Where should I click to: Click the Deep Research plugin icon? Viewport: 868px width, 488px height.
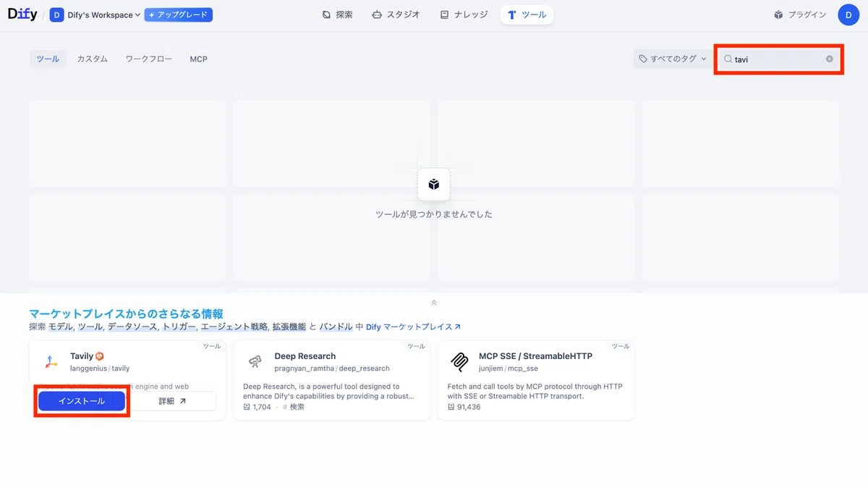(x=254, y=362)
